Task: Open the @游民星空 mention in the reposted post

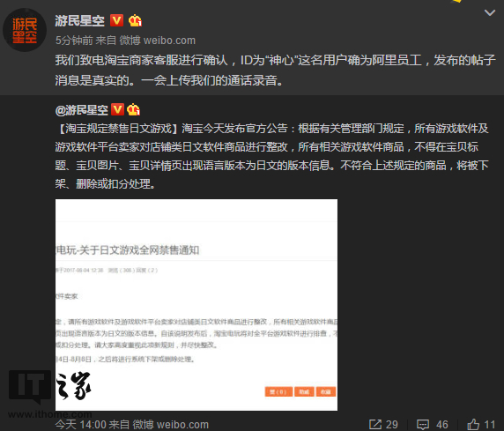Action: (82, 110)
